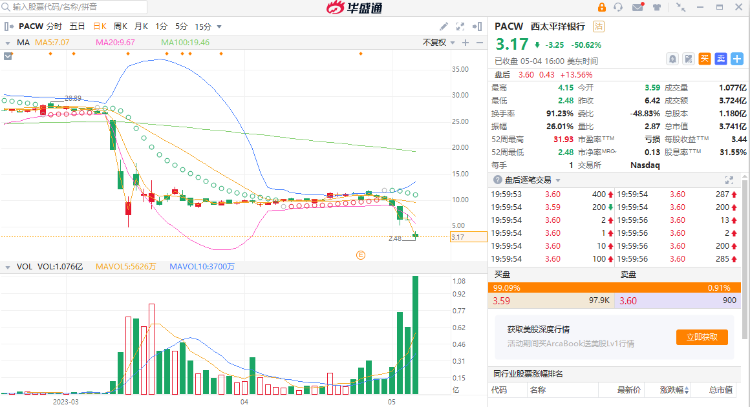Viewport: 750px width, 407px height.
Task: Click the price alert bell icon
Action: pyautogui.click(x=672, y=59)
